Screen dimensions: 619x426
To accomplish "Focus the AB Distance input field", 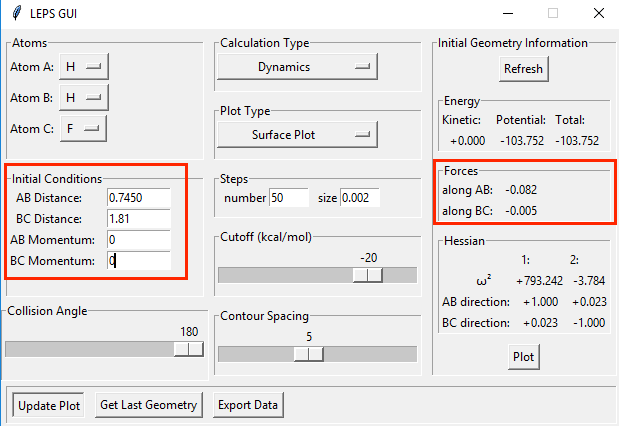I will 139,197.
